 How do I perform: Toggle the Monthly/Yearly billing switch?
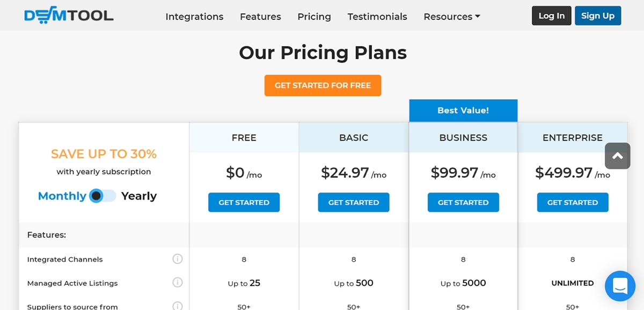[103, 196]
